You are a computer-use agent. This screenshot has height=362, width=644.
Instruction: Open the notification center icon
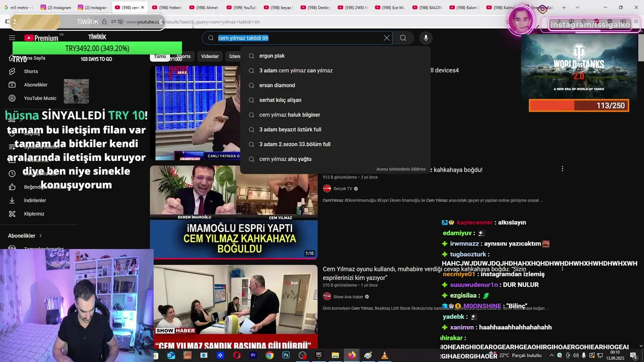[633, 355]
